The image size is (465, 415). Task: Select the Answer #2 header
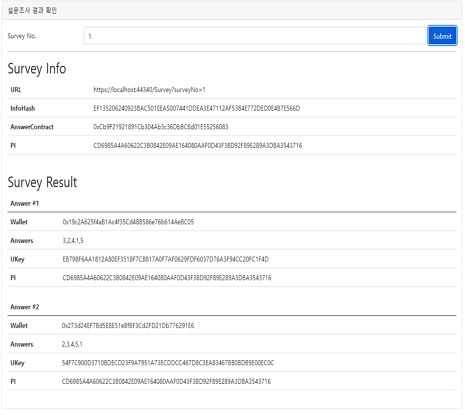[25, 307]
